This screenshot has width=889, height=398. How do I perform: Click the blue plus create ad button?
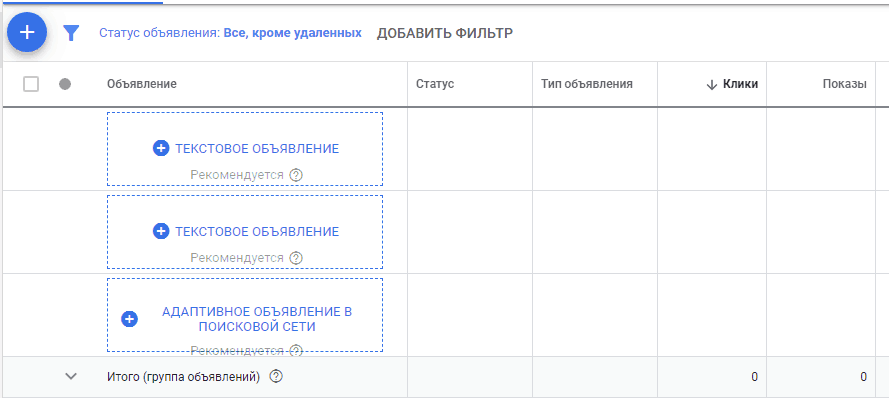(27, 32)
